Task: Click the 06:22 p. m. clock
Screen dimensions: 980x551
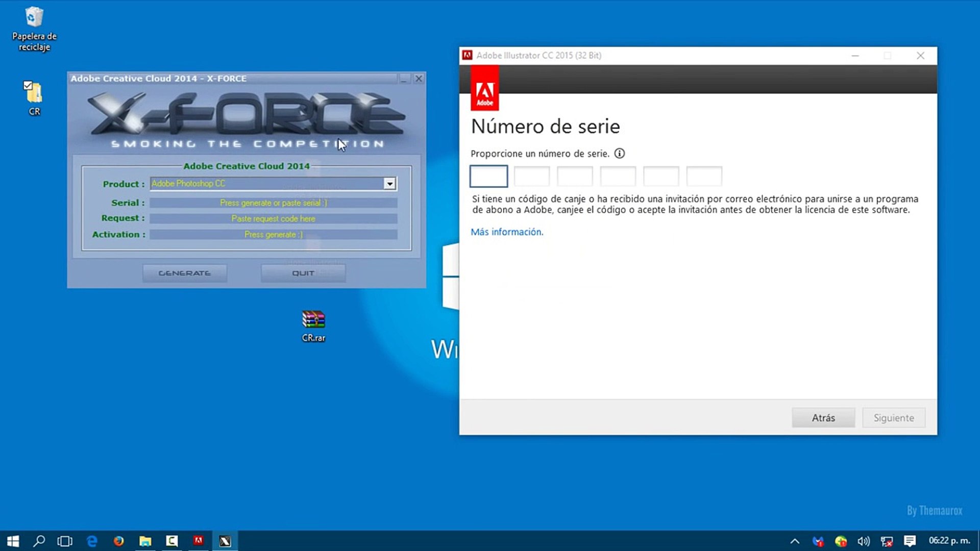Action: click(x=949, y=540)
